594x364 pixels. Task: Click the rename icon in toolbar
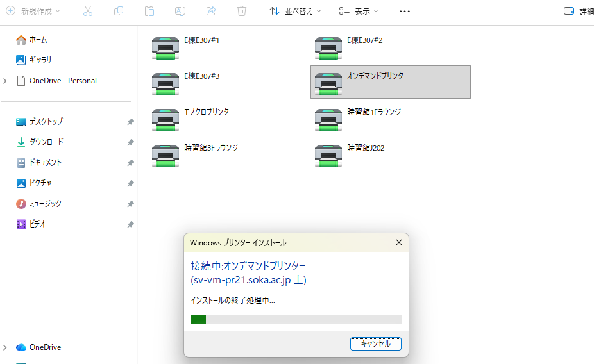(x=180, y=11)
